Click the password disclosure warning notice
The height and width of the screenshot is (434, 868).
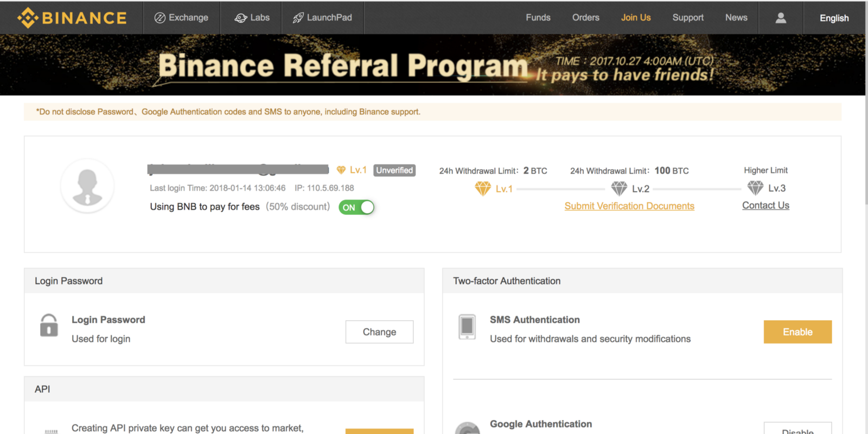pyautogui.click(x=432, y=112)
